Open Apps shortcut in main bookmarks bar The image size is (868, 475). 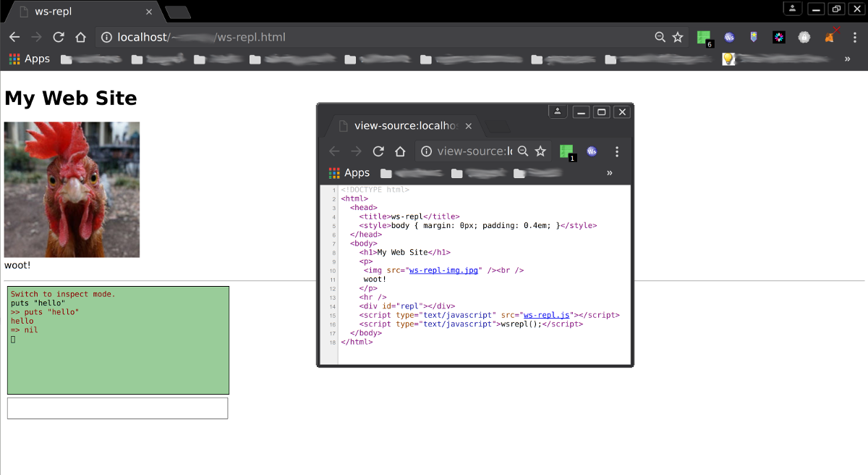pos(30,59)
